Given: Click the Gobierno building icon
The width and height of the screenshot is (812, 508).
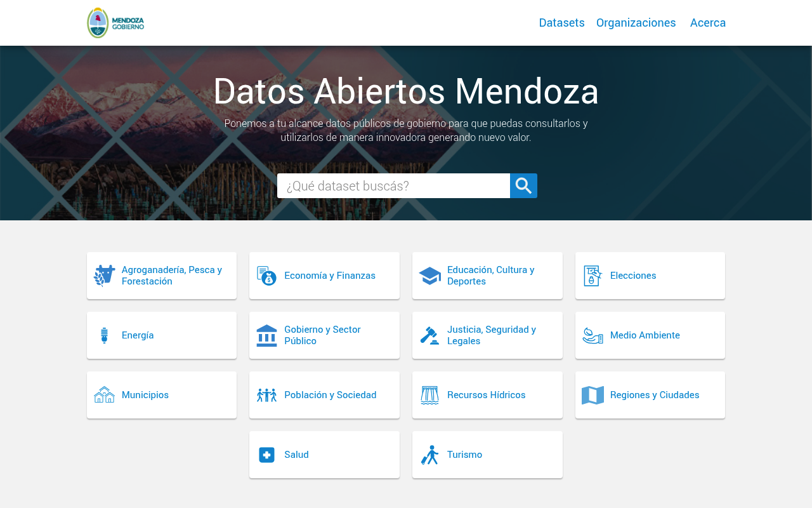Looking at the screenshot, I should point(266,335).
